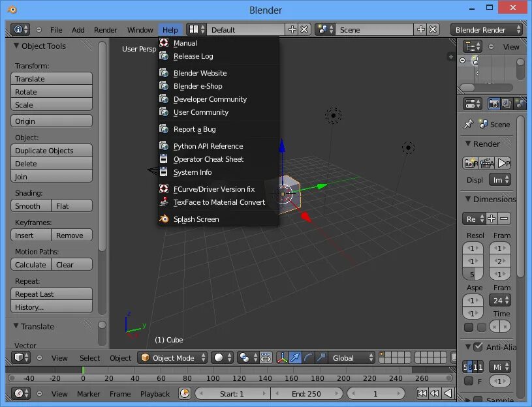
Task: Toggle the 3D manipulator axis widget
Action: tap(283, 357)
